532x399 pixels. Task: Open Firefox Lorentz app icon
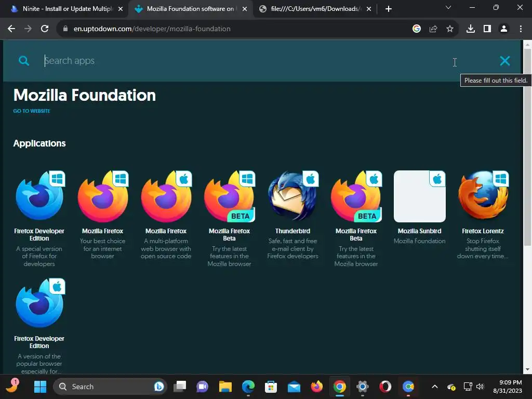[x=483, y=196]
